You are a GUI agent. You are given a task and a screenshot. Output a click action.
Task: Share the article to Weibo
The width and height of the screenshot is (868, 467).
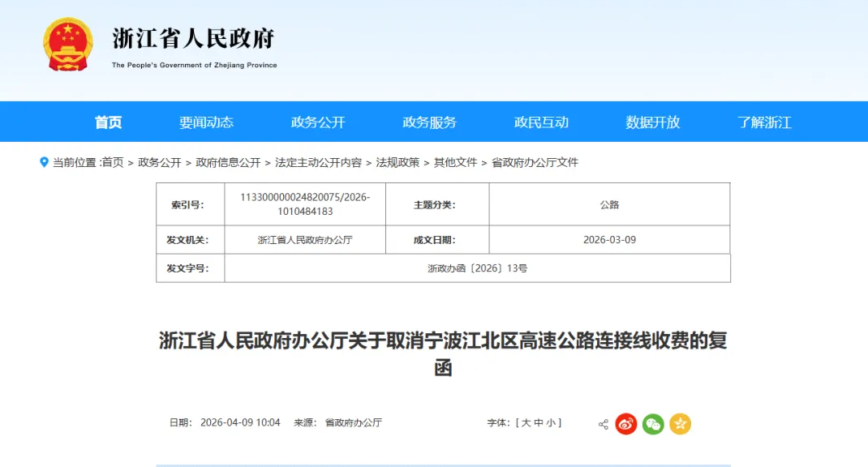pos(625,424)
